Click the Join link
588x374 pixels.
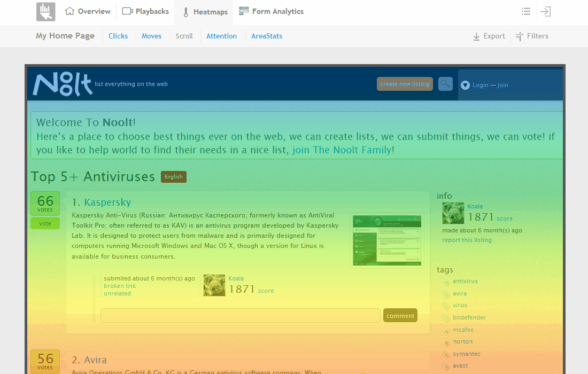[x=503, y=85]
